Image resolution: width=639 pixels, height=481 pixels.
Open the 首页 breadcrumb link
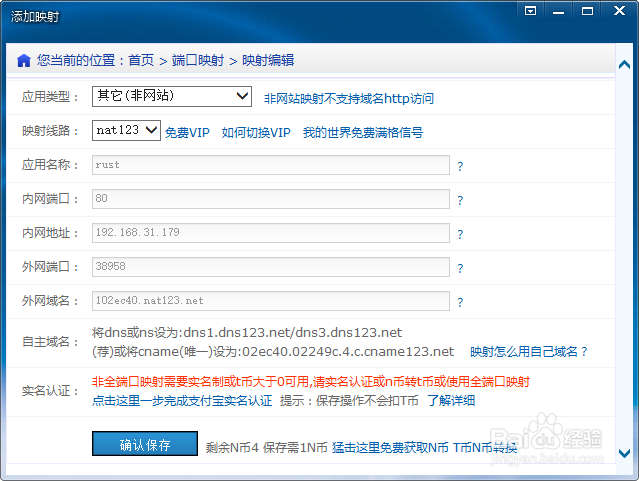click(141, 60)
